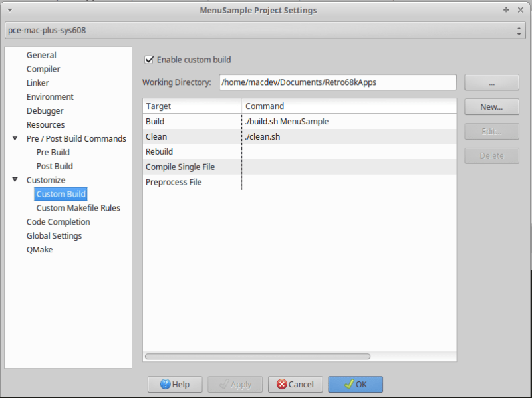The image size is (532, 398).
Task: Click the red X Cancel icon
Action: (281, 384)
